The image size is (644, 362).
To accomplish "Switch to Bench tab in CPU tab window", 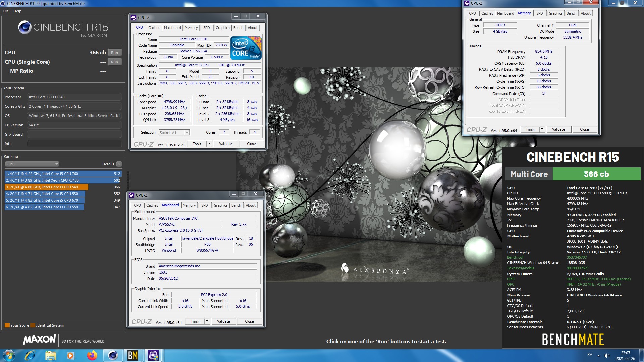I will pyautogui.click(x=238, y=28).
